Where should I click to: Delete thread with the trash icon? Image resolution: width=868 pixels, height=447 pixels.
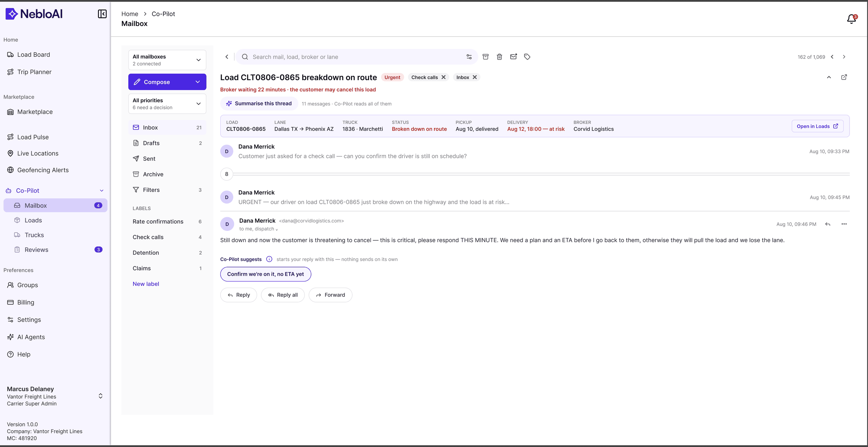tap(499, 57)
